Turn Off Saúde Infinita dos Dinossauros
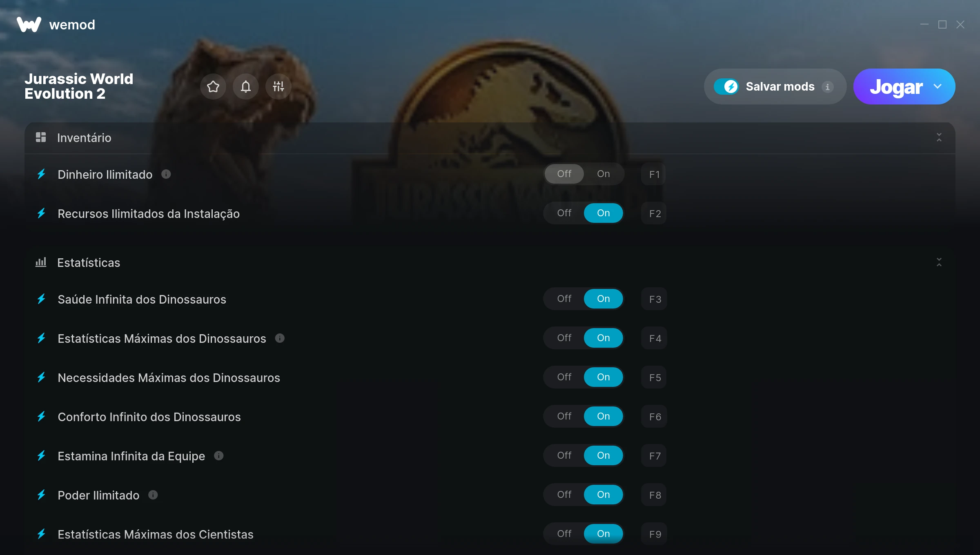Screen dimensions: 980x555 564,299
